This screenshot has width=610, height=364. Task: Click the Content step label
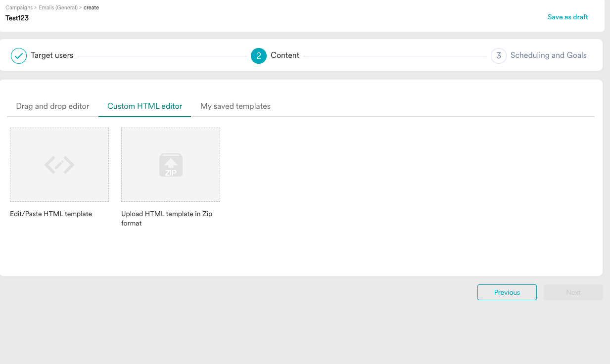pyautogui.click(x=285, y=55)
